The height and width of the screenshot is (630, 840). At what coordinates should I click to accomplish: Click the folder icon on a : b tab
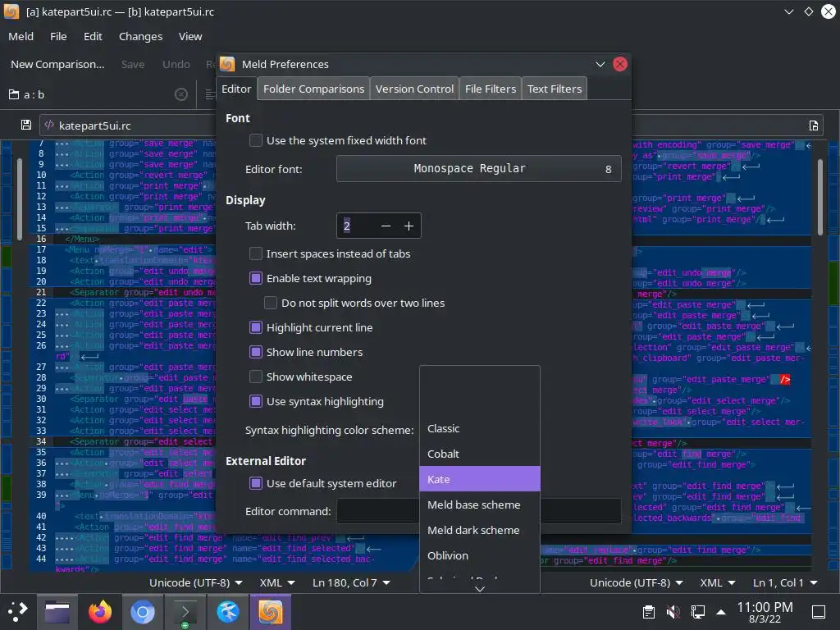(x=14, y=94)
